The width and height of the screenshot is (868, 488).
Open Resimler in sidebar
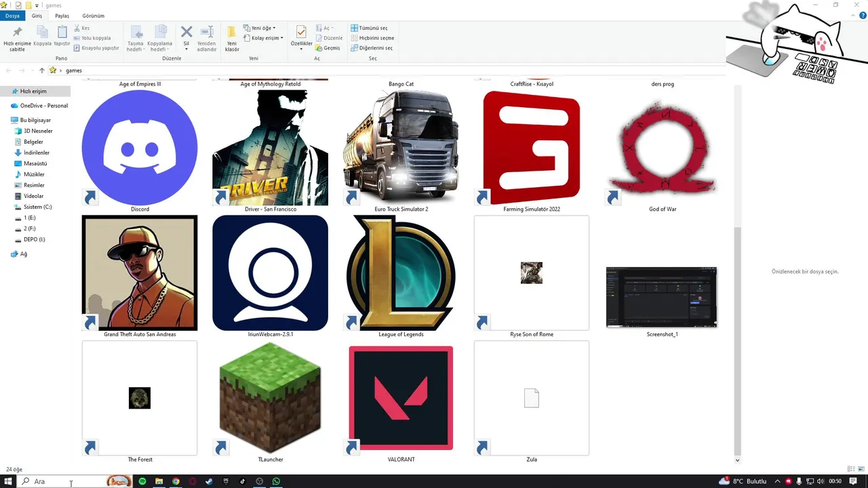(x=30, y=185)
